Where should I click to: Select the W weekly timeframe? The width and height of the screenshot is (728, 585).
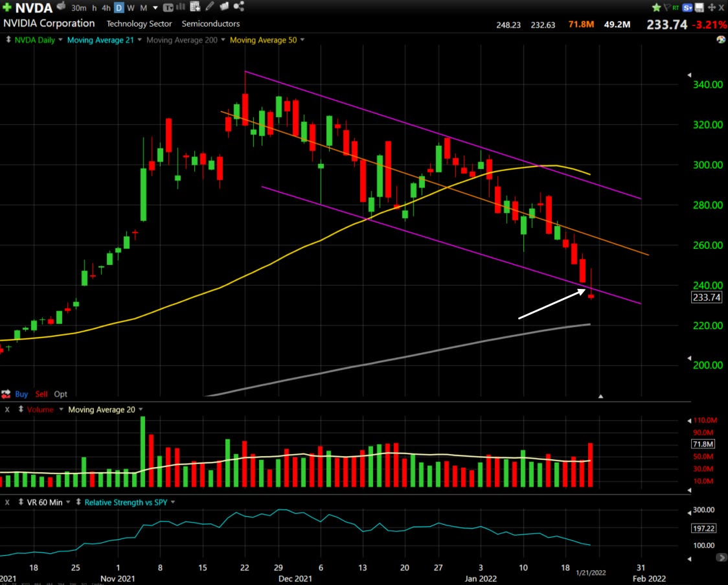pyautogui.click(x=131, y=8)
